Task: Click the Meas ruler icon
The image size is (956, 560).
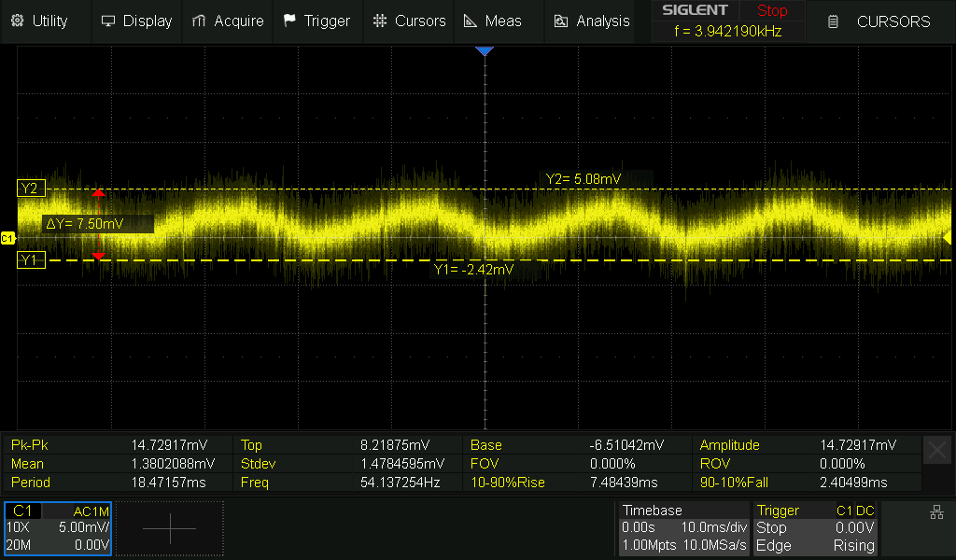Action: [x=471, y=21]
